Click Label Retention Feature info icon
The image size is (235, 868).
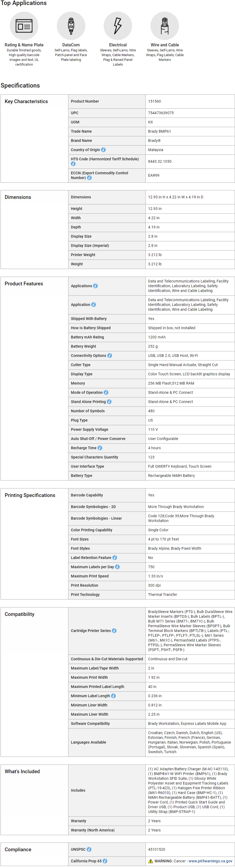point(115,558)
